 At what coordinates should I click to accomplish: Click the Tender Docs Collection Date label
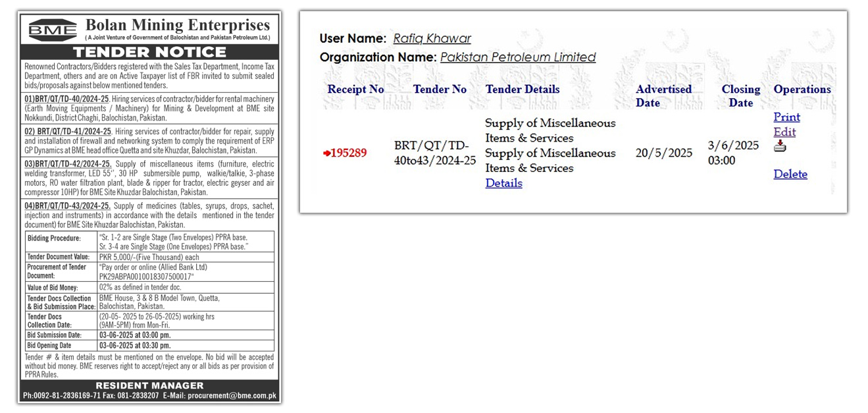pos(51,321)
